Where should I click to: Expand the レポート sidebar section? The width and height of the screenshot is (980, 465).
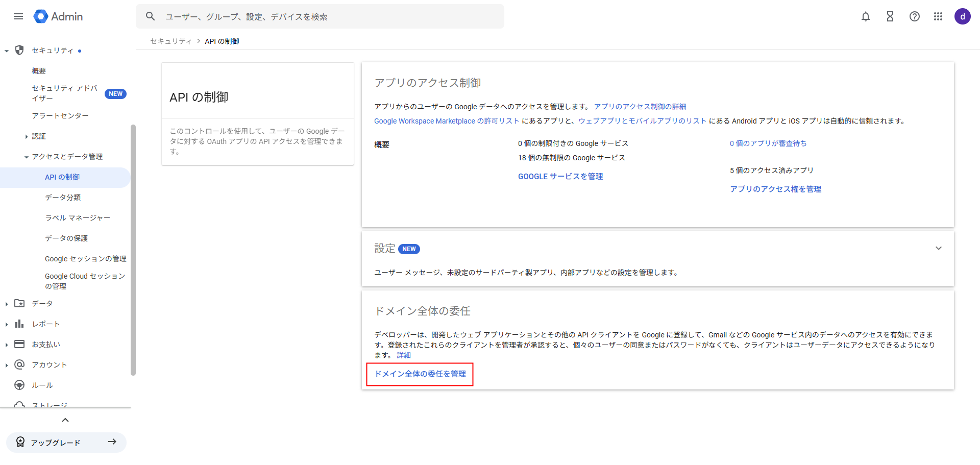pyautogui.click(x=7, y=324)
